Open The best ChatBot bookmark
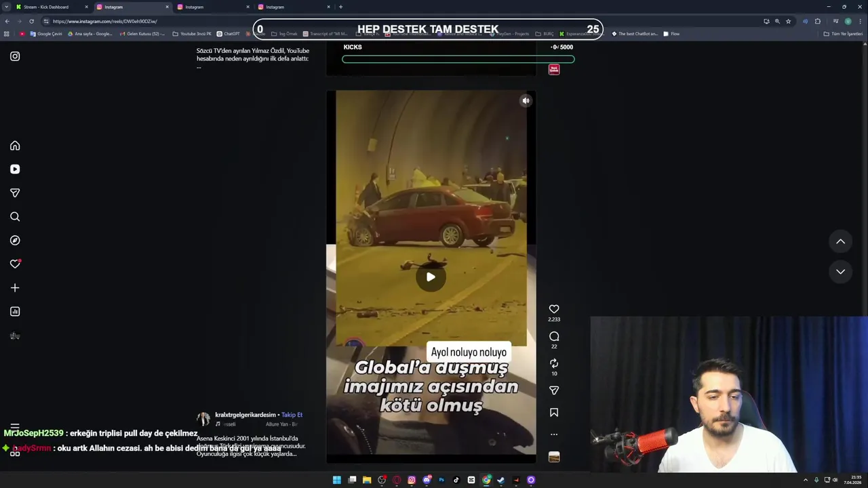The width and height of the screenshot is (868, 488). pyautogui.click(x=635, y=34)
